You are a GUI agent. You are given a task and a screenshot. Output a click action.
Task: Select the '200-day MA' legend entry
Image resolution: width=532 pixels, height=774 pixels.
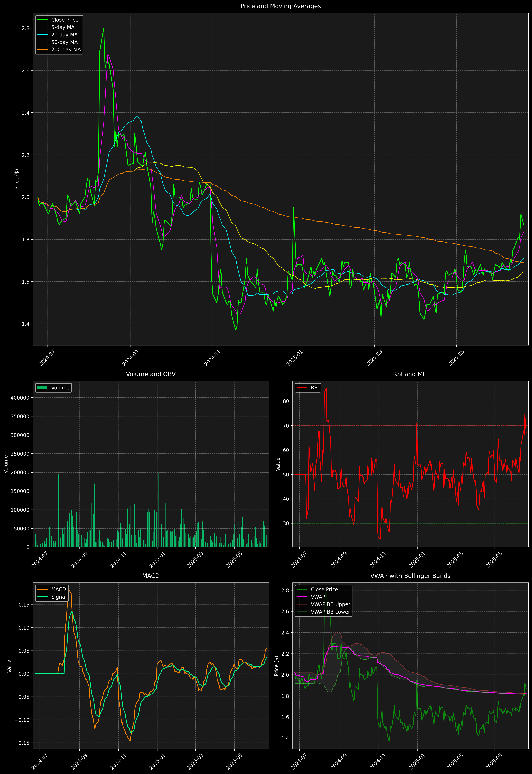tap(66, 50)
